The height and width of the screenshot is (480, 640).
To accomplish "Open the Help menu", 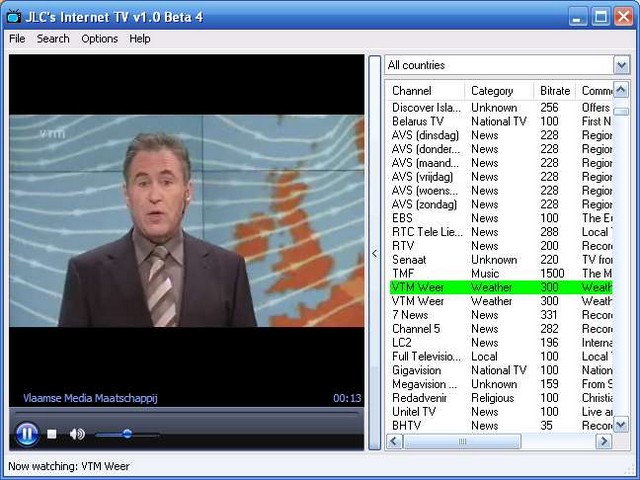I will (140, 39).
